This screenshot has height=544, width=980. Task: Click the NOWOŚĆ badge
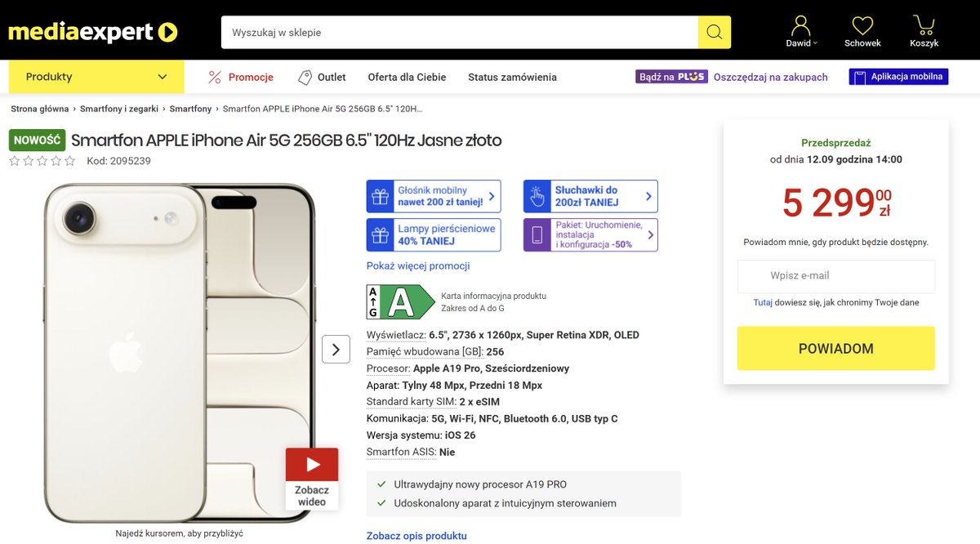pyautogui.click(x=37, y=140)
